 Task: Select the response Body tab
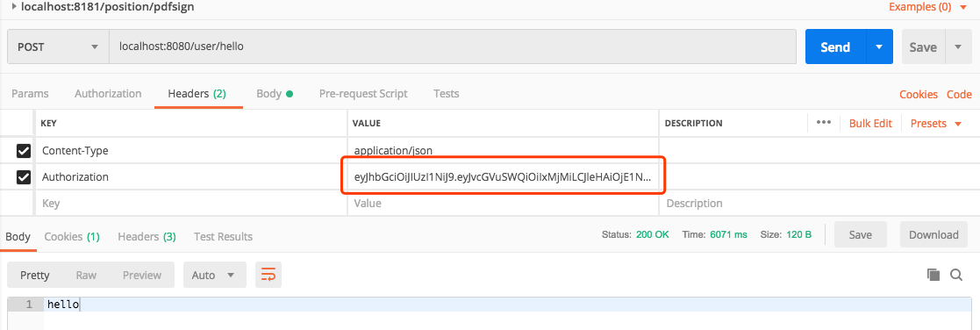coord(18,236)
